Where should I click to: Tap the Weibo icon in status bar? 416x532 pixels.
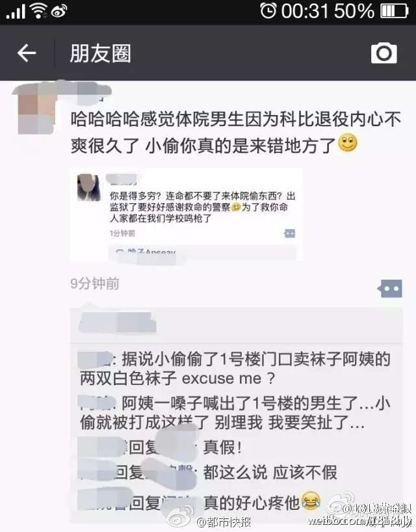click(59, 12)
